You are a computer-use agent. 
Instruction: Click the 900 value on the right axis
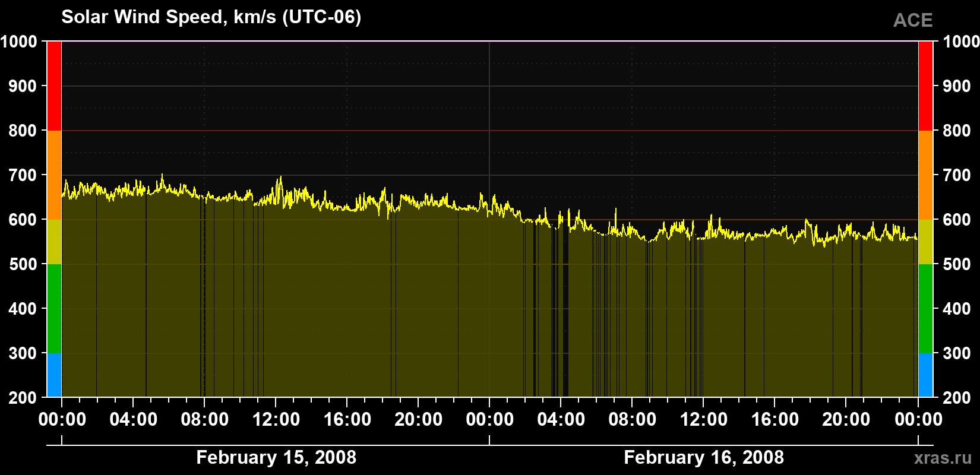point(957,86)
